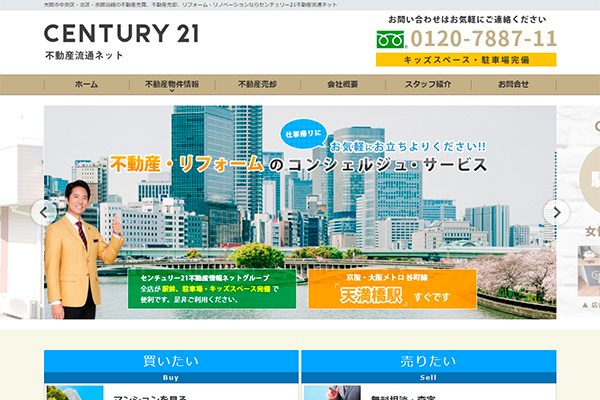Open the マンション thumbnail under Buy

pos(75,392)
